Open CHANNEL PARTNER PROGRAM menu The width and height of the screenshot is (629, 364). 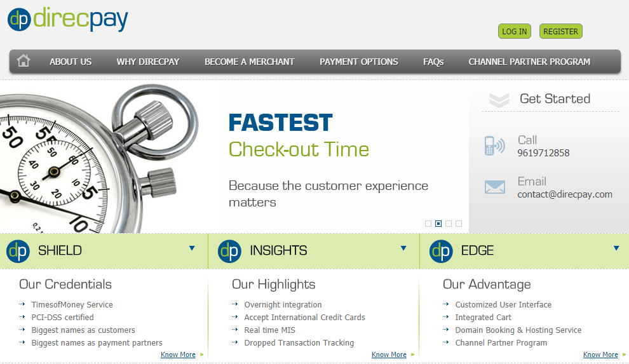point(529,62)
